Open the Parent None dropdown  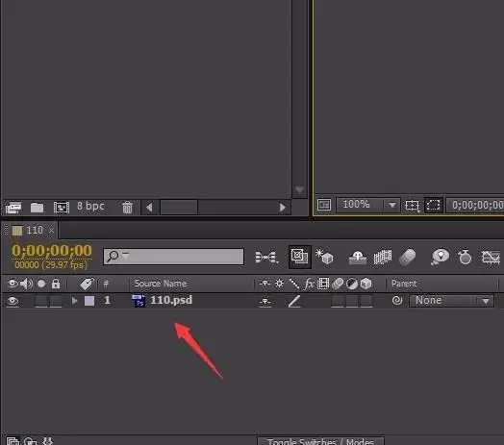pyautogui.click(x=451, y=301)
